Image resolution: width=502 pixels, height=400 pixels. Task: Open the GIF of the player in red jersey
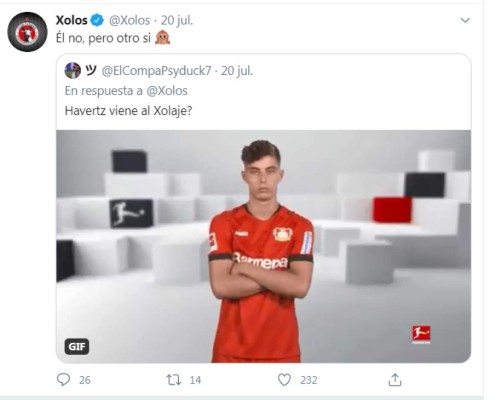[x=263, y=246]
